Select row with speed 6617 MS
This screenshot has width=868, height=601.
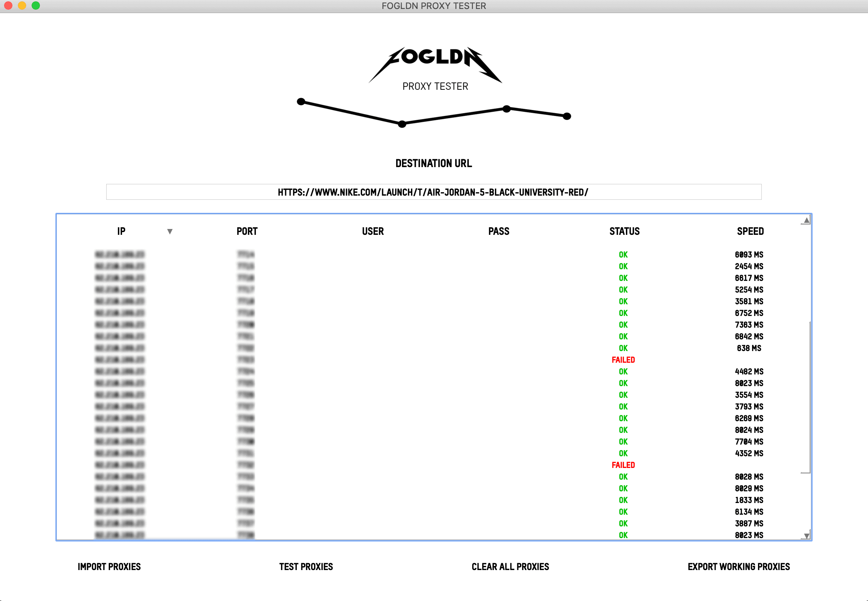coord(429,278)
